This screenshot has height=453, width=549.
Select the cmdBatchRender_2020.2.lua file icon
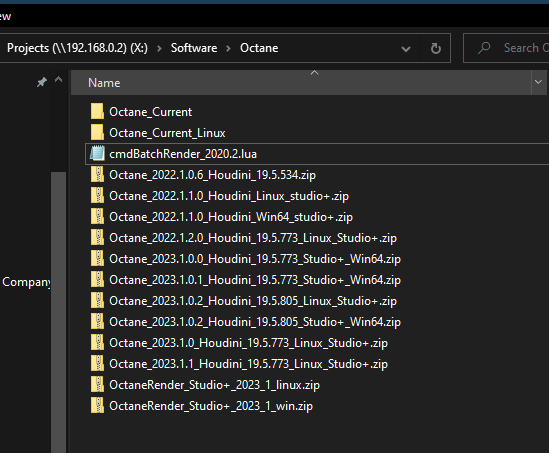(97, 154)
